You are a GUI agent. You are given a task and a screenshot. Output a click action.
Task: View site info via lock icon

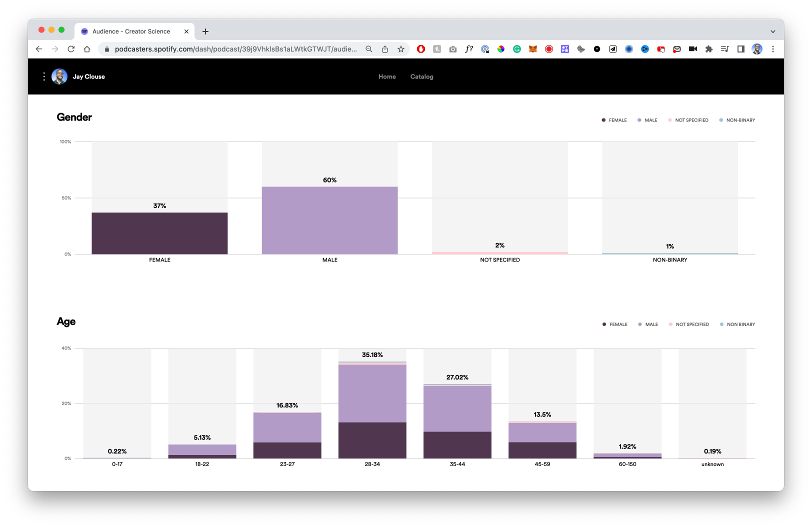[106, 49]
